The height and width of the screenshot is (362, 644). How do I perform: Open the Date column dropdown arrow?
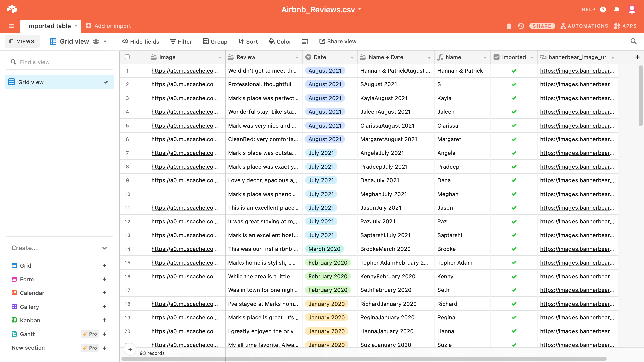click(x=352, y=58)
